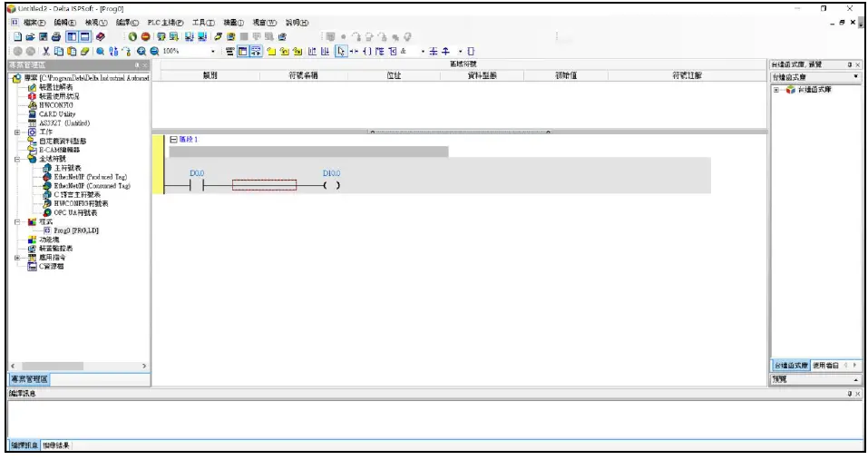The image size is (868, 460).
Task: Select OPC UA symbol table item
Action: click(x=75, y=212)
